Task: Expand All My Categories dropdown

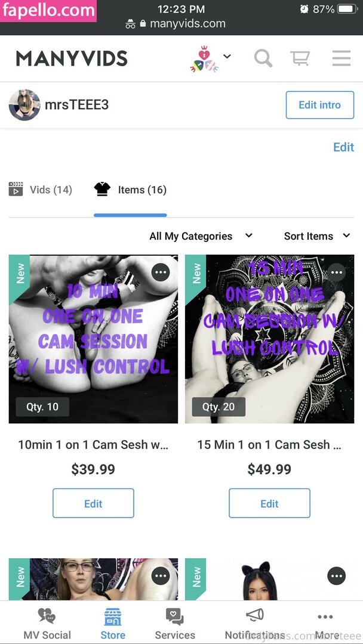Action: point(201,236)
